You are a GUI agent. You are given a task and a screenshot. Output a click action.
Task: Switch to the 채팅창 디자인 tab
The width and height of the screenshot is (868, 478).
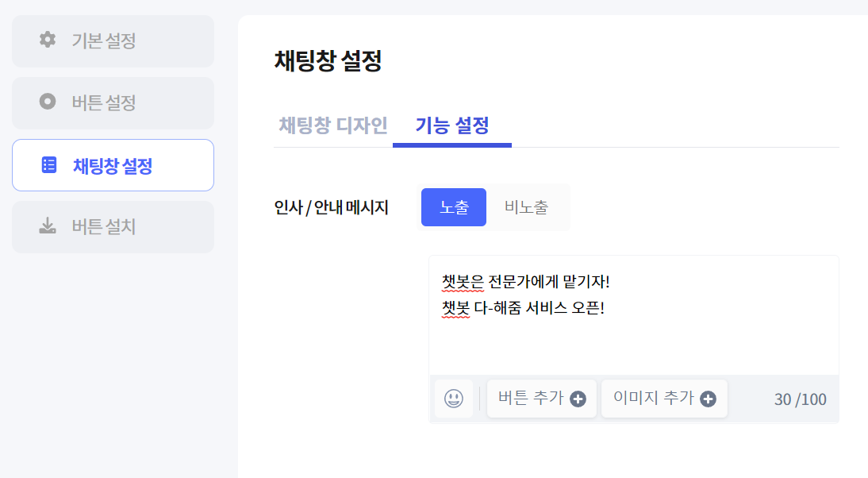tap(333, 125)
